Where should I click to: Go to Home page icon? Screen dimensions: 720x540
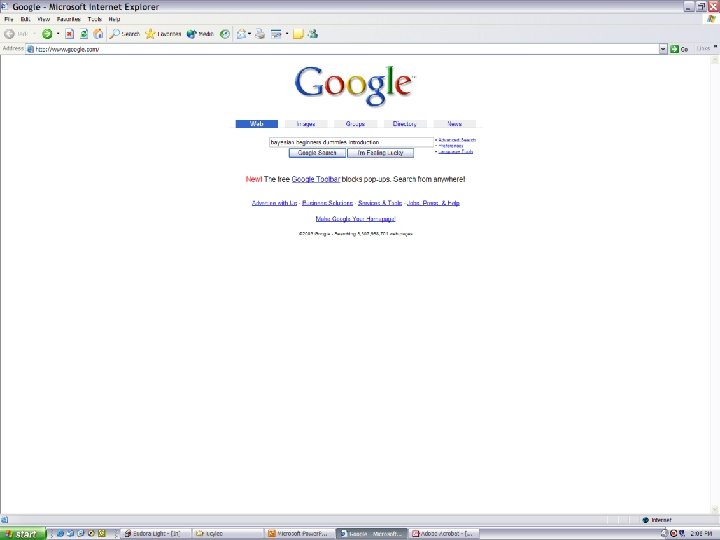pyautogui.click(x=98, y=34)
